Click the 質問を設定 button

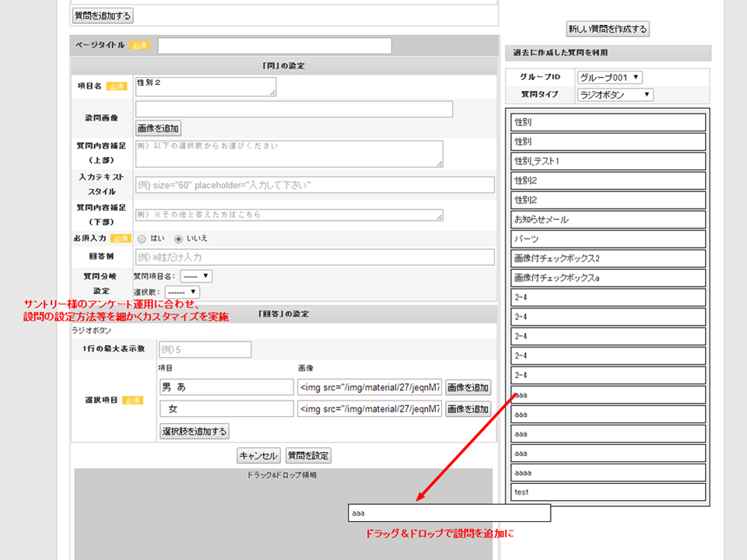point(308,456)
